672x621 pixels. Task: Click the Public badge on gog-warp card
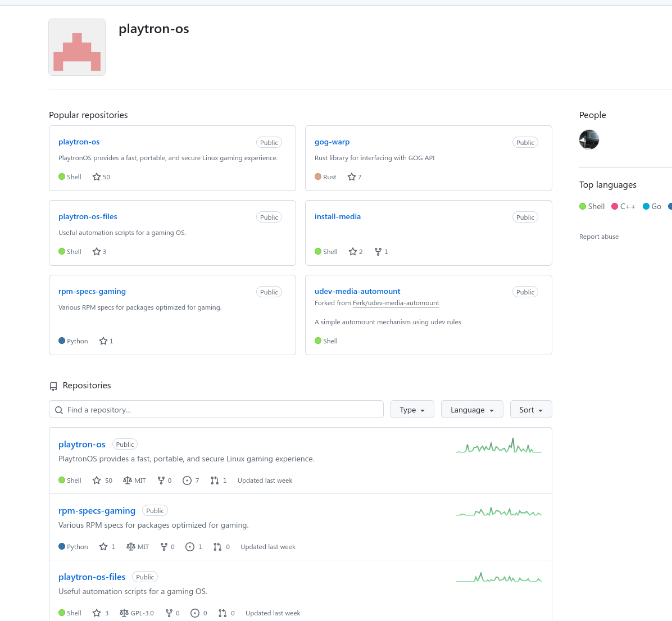point(525,143)
